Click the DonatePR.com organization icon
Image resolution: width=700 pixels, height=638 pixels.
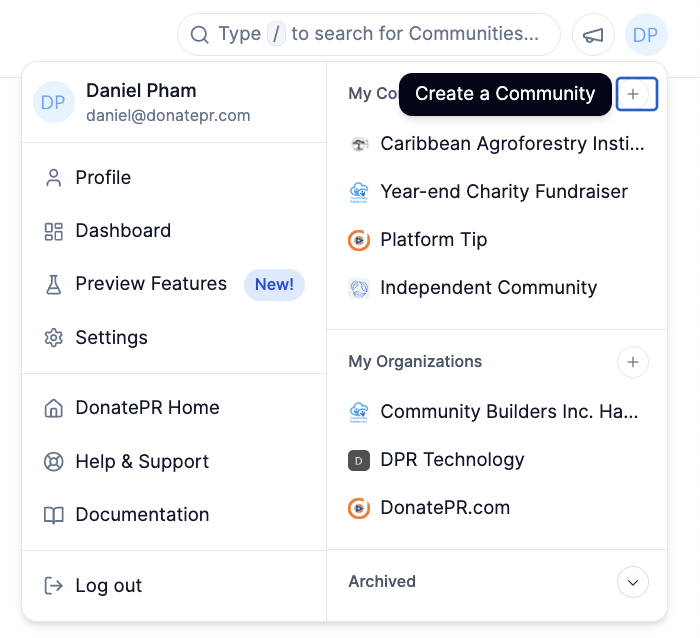(359, 508)
